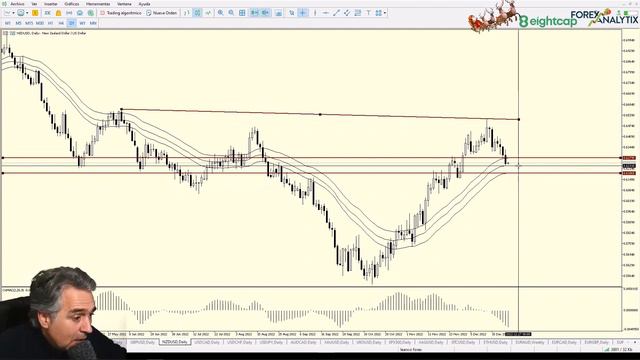Select the M1 timeframe
Screen dimensions: 640x360
coord(7,23)
